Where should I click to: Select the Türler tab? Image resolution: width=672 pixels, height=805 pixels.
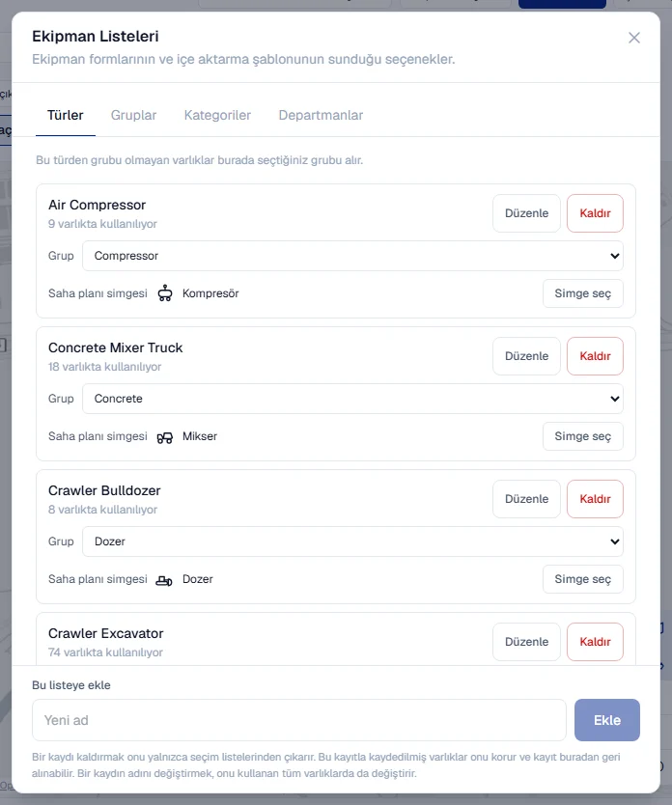click(66, 115)
